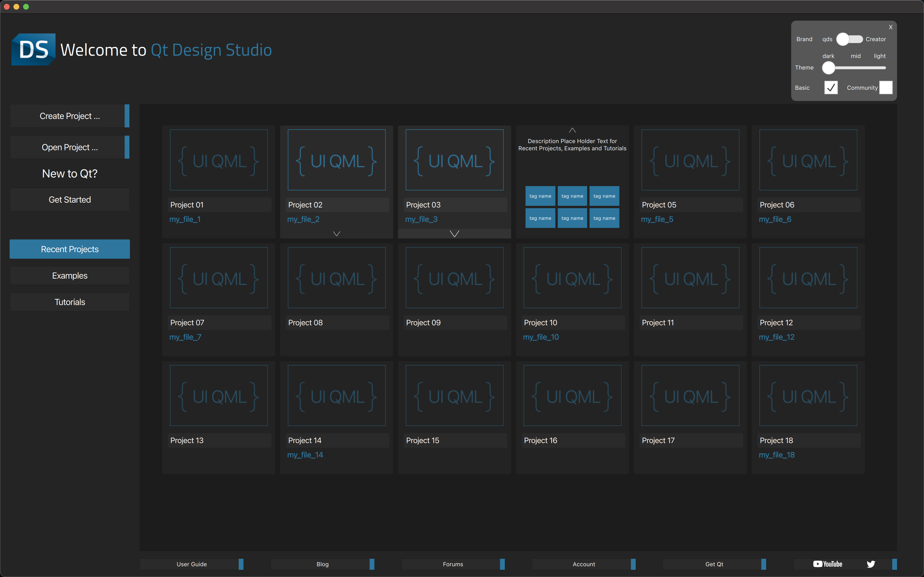Expand Project 02 details with down chevron

pos(336,233)
